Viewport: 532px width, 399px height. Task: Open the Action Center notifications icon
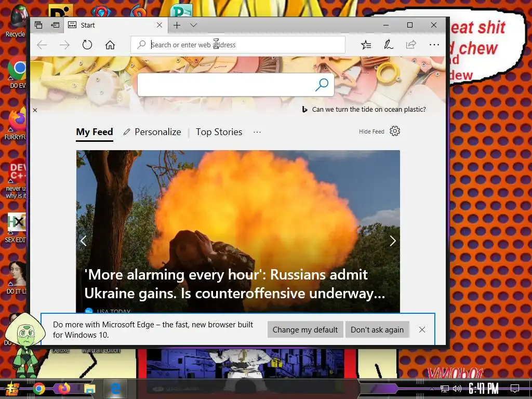[x=515, y=389]
